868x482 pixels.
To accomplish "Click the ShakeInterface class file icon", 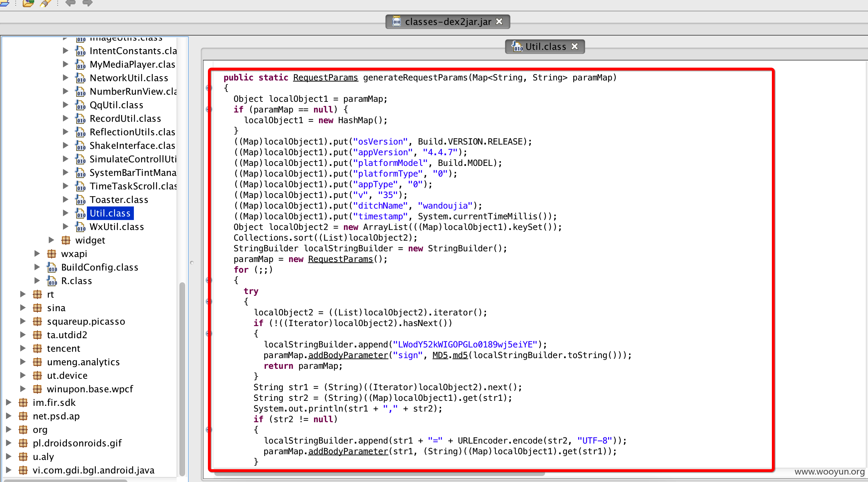I will point(81,146).
